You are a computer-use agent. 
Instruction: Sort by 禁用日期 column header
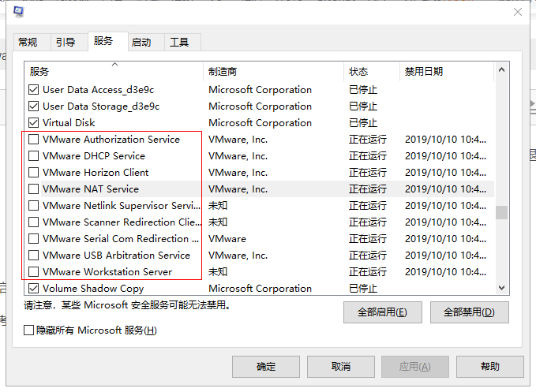447,71
